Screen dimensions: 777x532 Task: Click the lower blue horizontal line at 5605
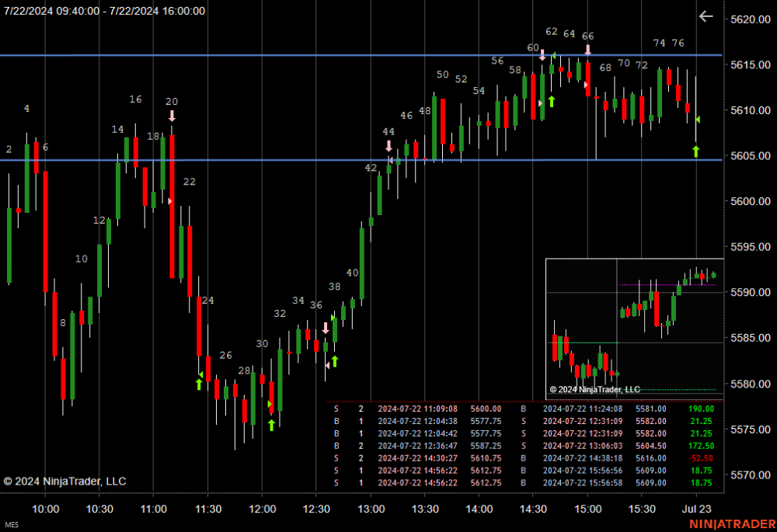361,160
